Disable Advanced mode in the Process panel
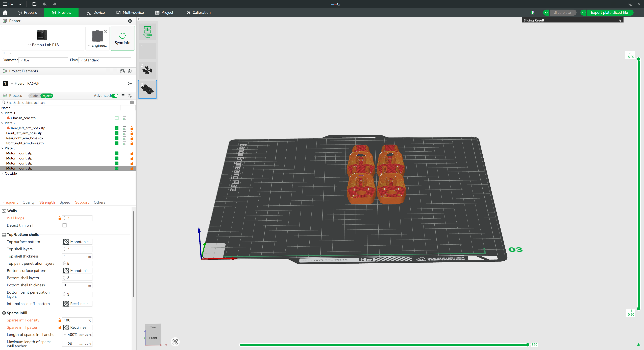Screen dimensions: 644x350 click(x=115, y=96)
